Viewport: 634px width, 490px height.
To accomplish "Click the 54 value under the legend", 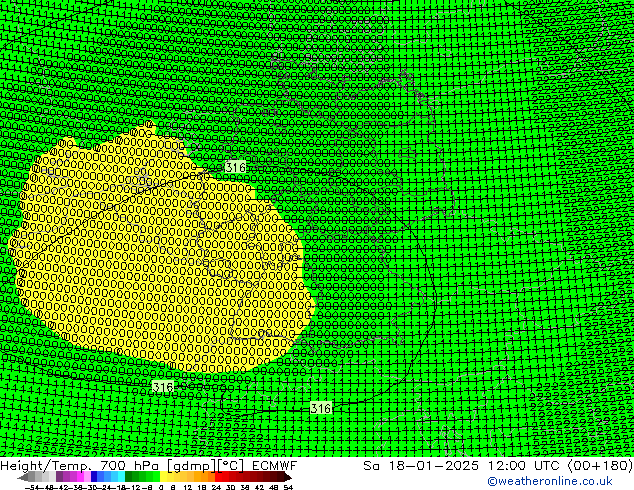I will point(288,487).
